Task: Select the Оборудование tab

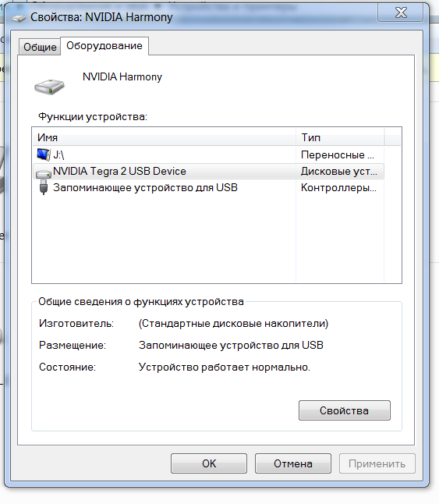Action: pyautogui.click(x=104, y=46)
